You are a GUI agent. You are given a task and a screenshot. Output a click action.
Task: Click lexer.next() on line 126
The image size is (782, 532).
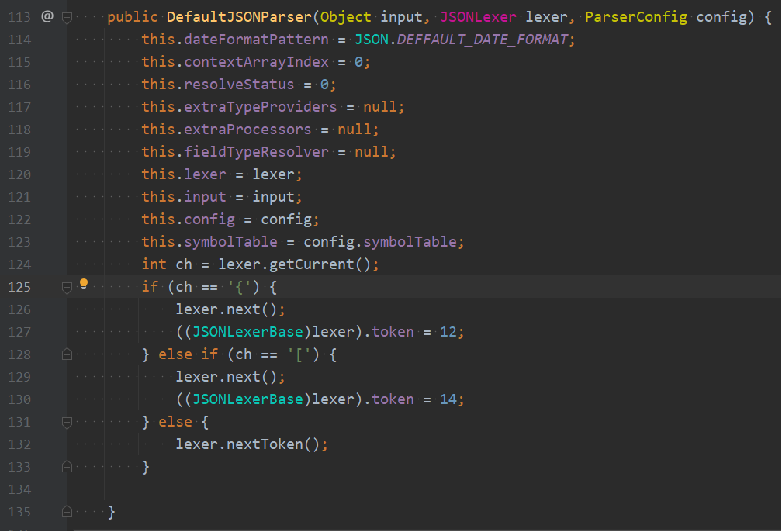[226, 309]
